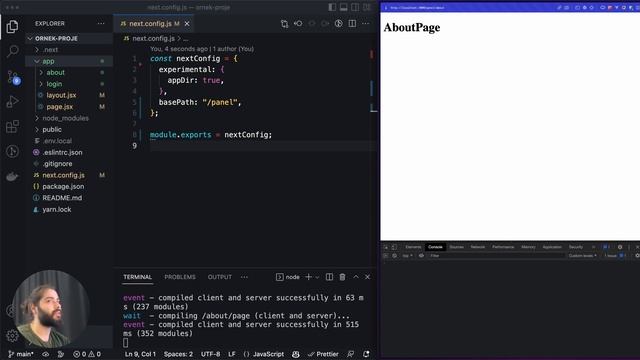This screenshot has width=640, height=360.
Task: Show more panel tabs via the ellipsis
Action: click(x=244, y=277)
